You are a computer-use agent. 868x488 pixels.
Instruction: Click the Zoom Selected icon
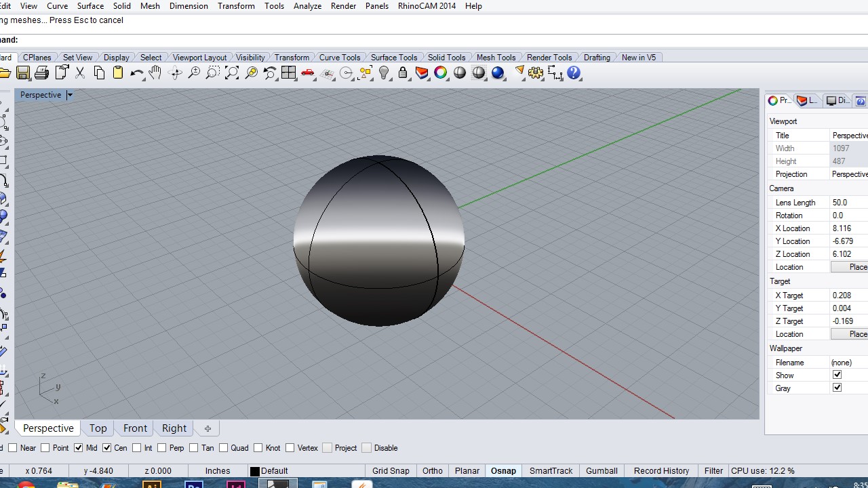coord(251,73)
